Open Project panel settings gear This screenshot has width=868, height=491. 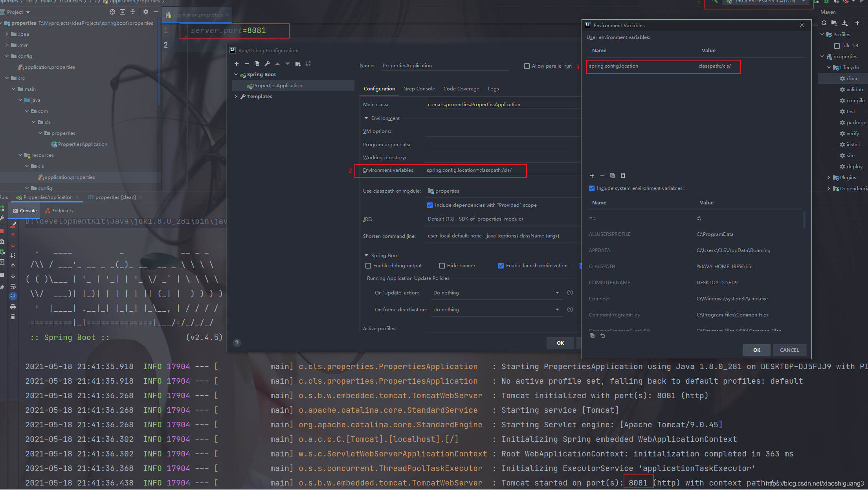[x=146, y=12]
